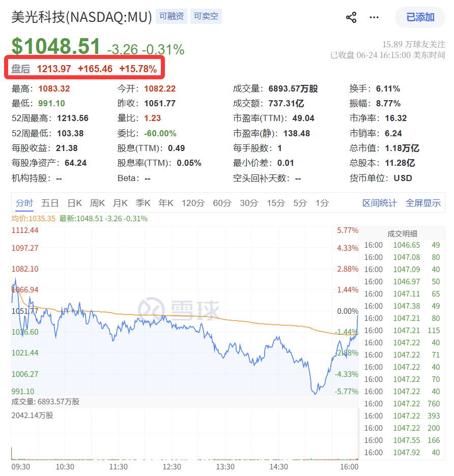The image size is (454, 476).
Task: Switch to the 日K chart tab
Action: tap(75, 203)
